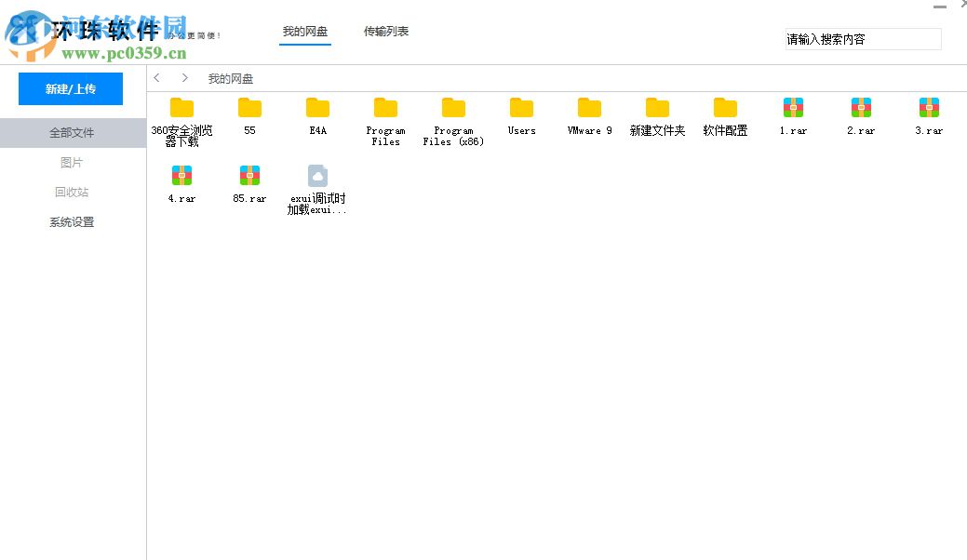The height and width of the screenshot is (560, 967).
Task: Open the VMware 9 folder
Action: point(589,107)
